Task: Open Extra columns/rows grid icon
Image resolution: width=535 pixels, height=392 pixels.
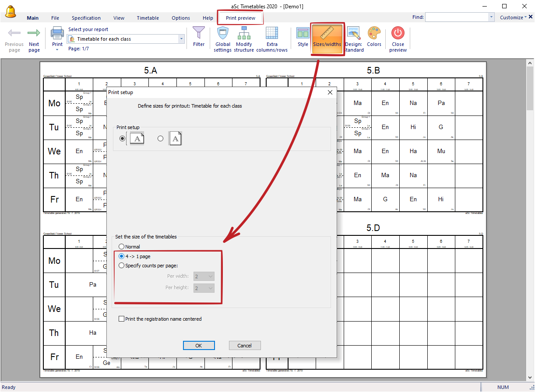Action: click(272, 34)
